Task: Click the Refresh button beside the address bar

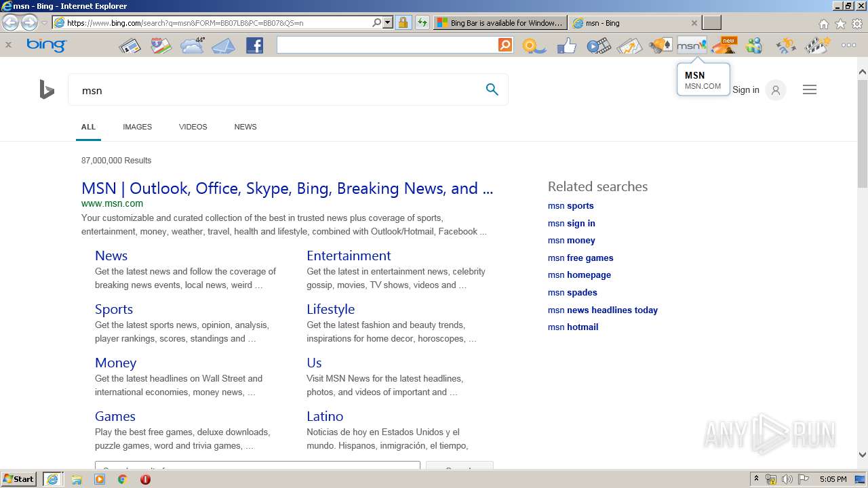Action: click(x=422, y=23)
